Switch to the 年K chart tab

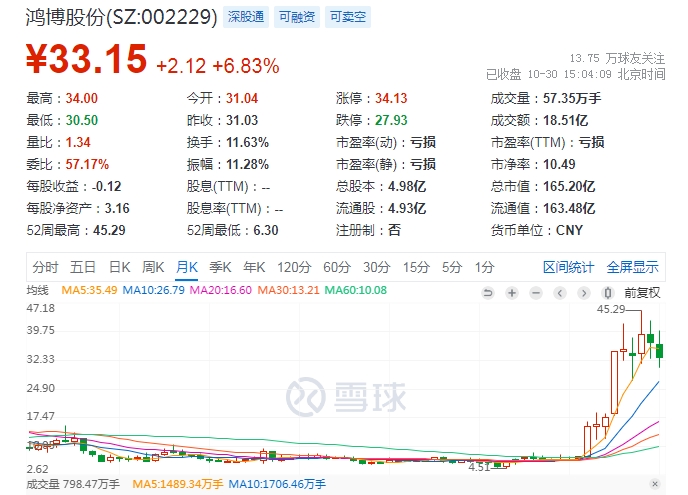point(254,267)
